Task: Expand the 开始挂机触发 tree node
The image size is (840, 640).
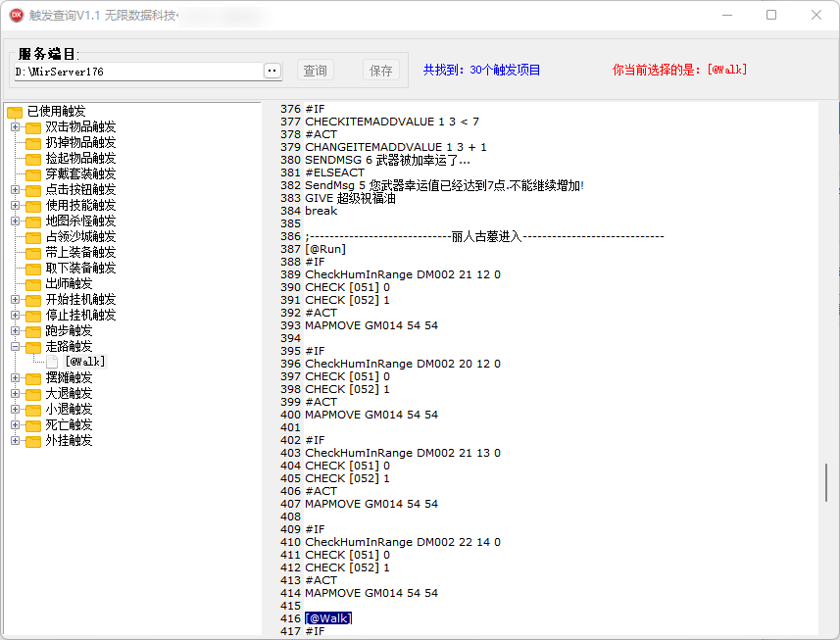Action: click(x=15, y=299)
